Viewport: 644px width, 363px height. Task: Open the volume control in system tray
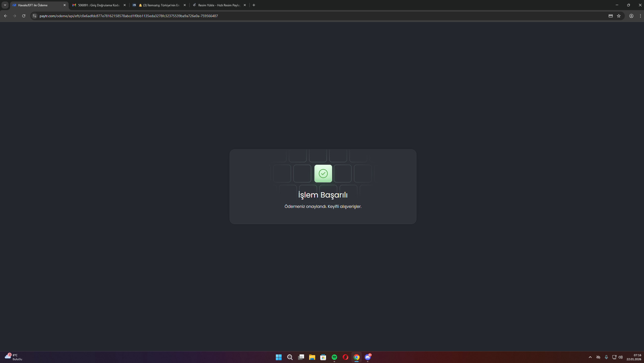[x=621, y=357]
